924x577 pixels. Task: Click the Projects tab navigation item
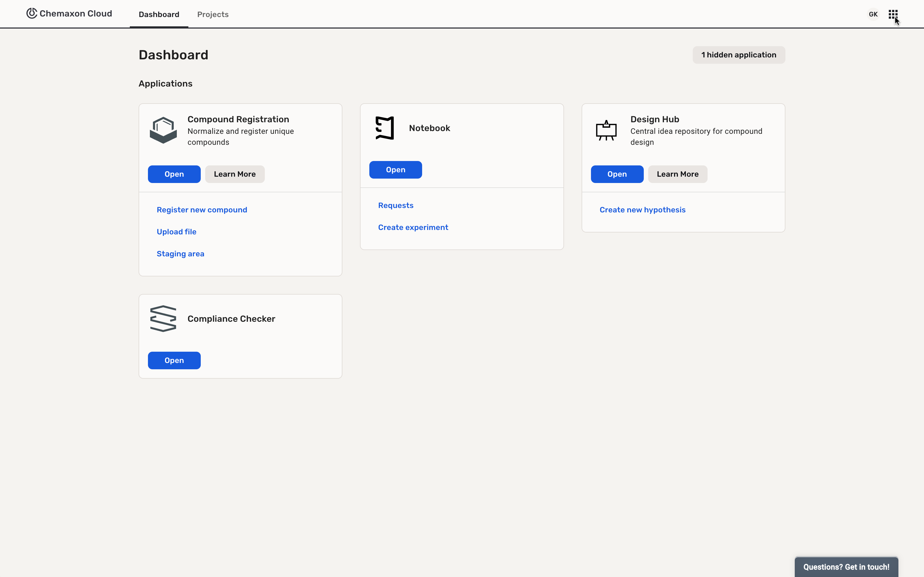click(x=213, y=14)
